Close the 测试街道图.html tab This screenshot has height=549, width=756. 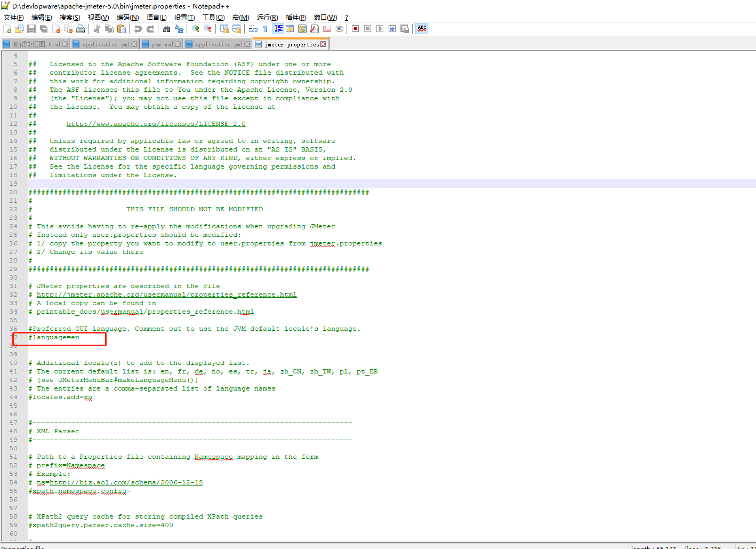tap(65, 44)
